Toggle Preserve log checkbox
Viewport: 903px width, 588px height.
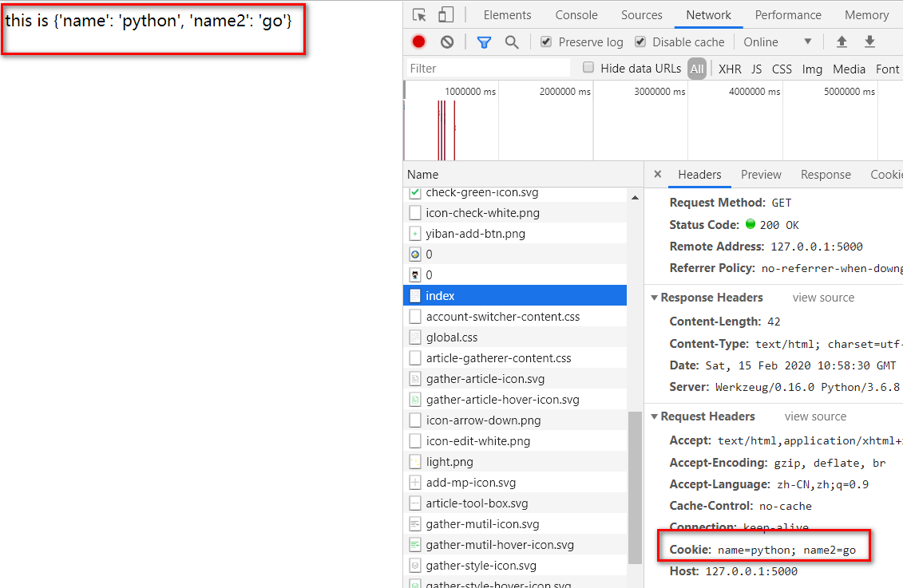tap(546, 41)
